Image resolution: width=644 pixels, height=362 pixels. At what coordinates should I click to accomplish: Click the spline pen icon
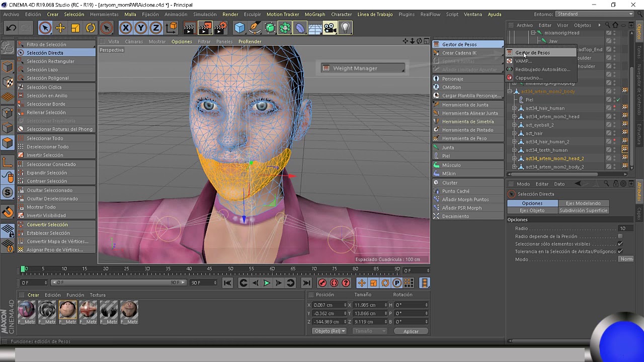[x=255, y=28]
